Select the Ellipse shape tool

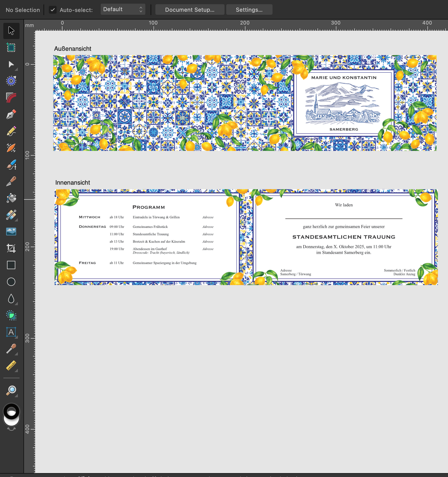(x=11, y=282)
